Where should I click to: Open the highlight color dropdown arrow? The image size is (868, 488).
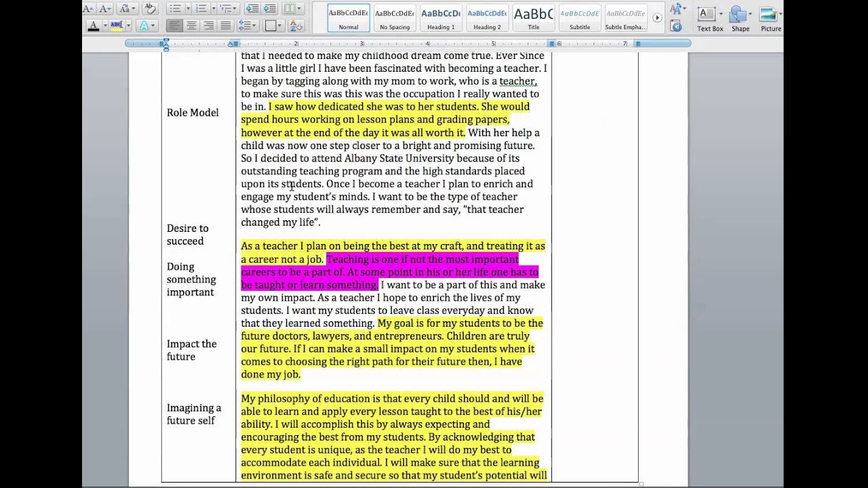[x=127, y=26]
